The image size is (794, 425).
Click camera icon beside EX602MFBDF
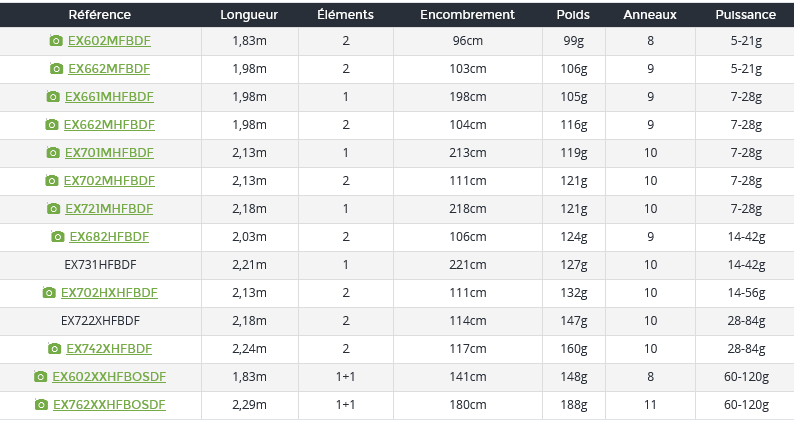tap(57, 41)
